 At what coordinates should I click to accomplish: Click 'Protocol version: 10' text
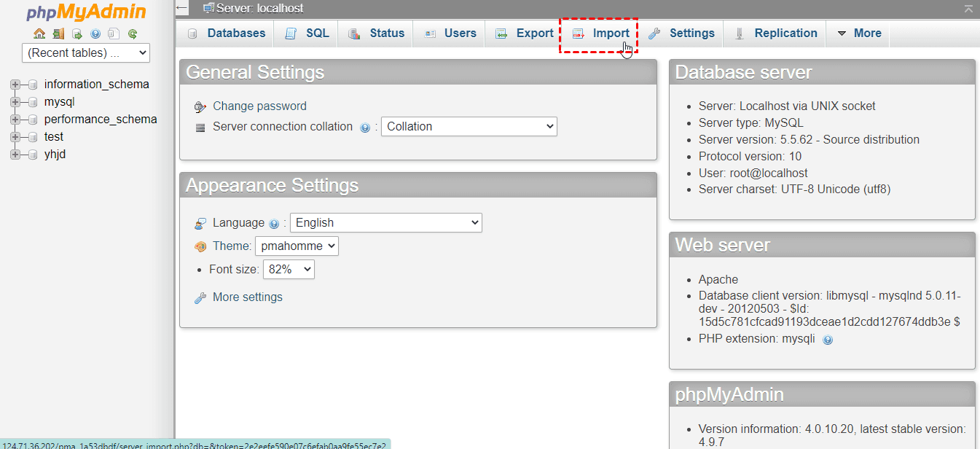click(750, 156)
